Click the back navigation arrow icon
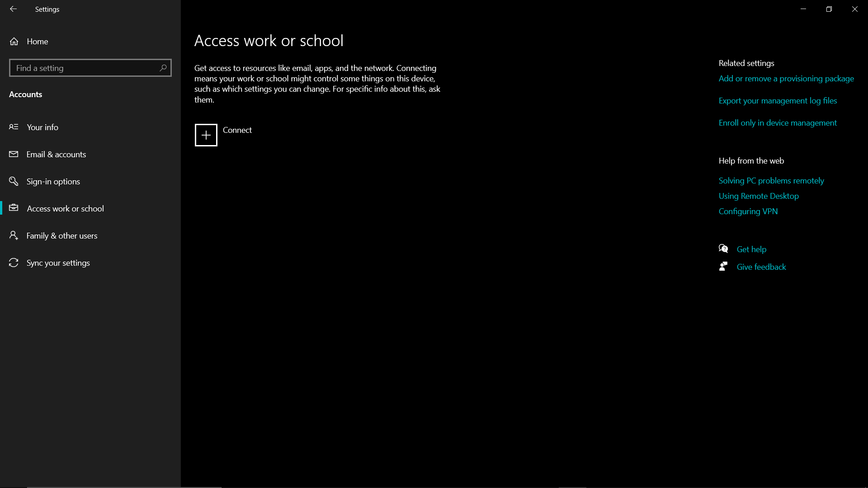 pyautogui.click(x=13, y=9)
